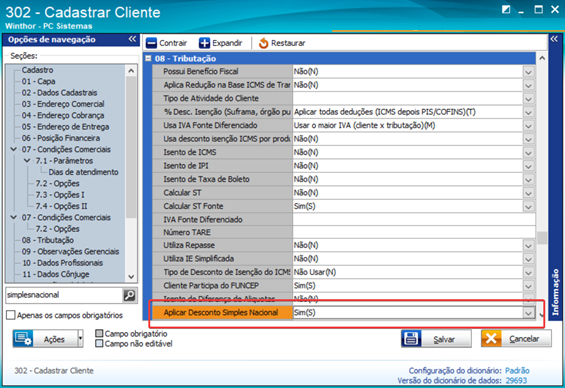Image resolution: width=565 pixels, height=388 pixels.
Task: Click the Contrair toolbar button
Action: tap(166, 43)
